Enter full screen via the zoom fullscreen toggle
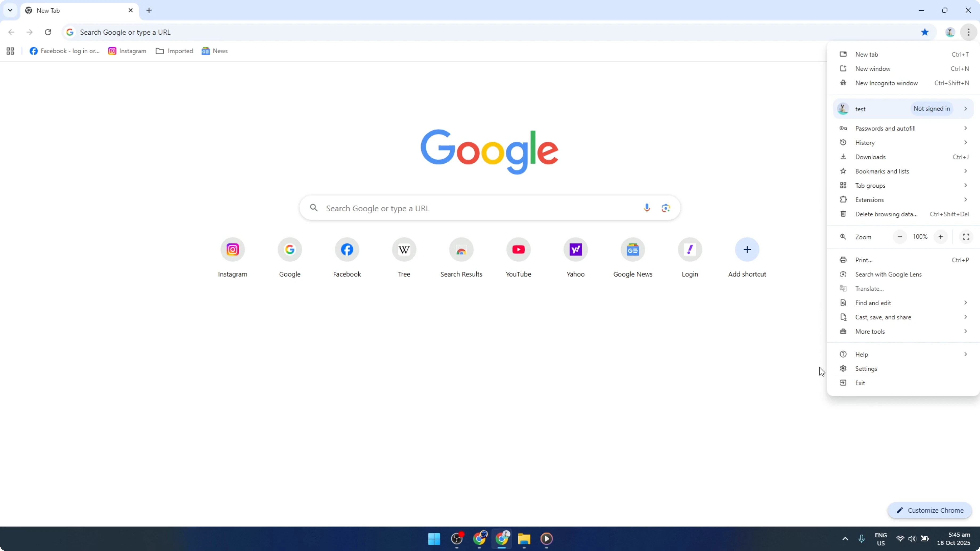 pyautogui.click(x=966, y=237)
